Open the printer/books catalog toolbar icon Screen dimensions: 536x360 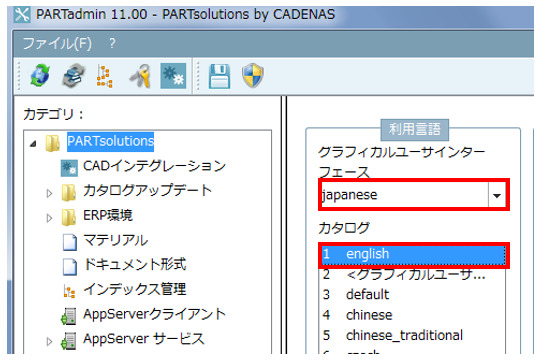point(73,76)
